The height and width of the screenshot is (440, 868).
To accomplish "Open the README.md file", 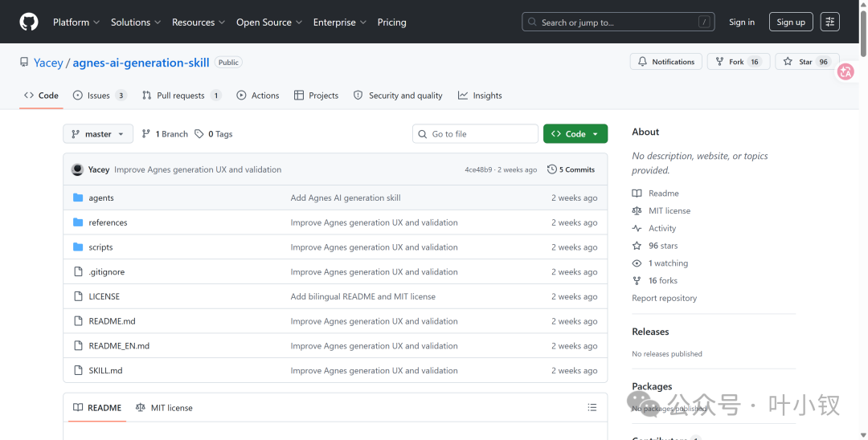I will [x=112, y=321].
